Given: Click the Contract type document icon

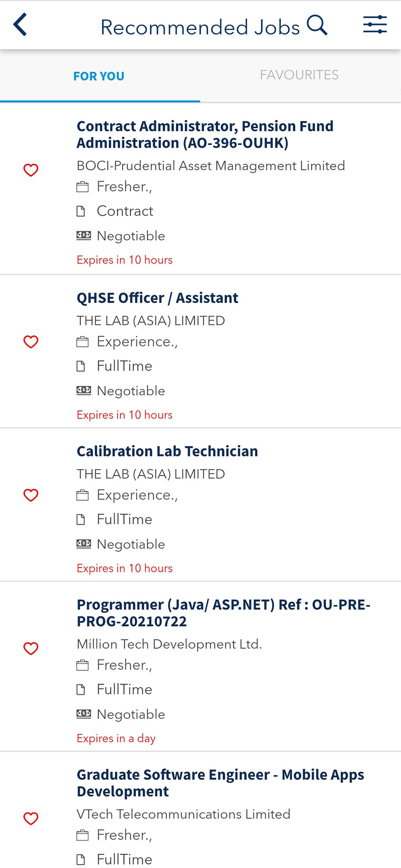Looking at the screenshot, I should (x=81, y=211).
